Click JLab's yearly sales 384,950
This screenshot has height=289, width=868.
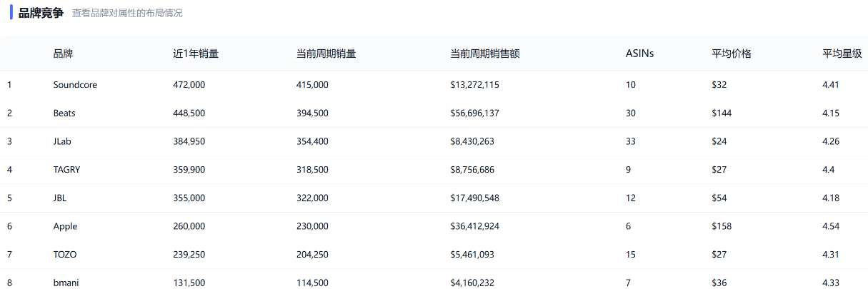tap(189, 141)
